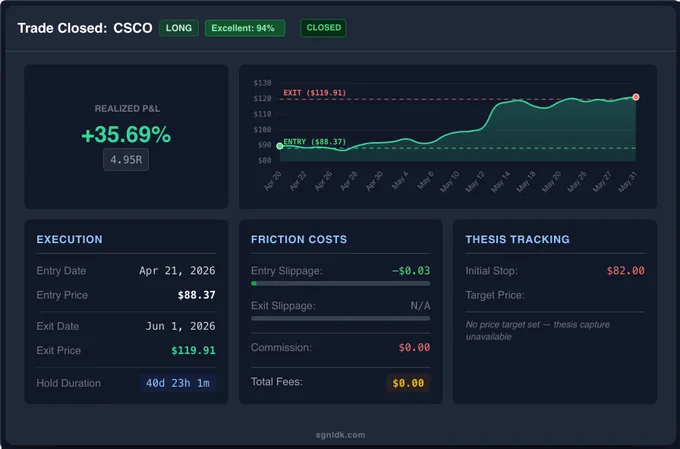Click the EXECUTION section heading

click(x=69, y=239)
